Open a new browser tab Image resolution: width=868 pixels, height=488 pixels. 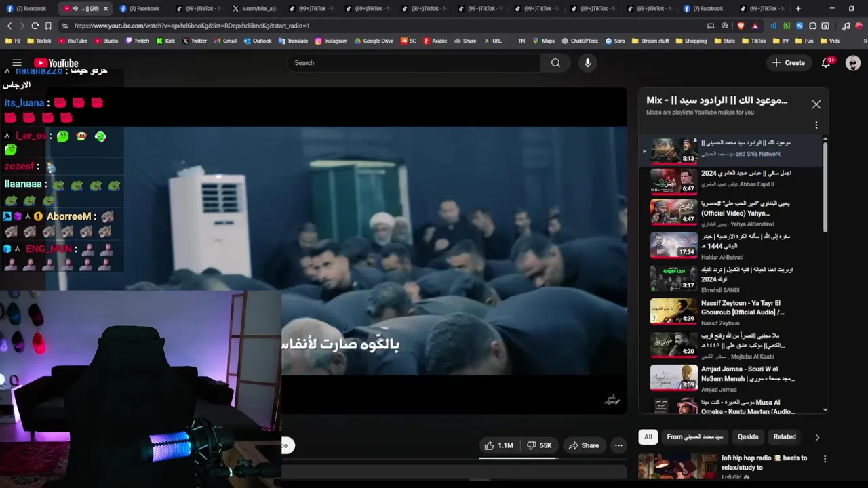pos(798,9)
